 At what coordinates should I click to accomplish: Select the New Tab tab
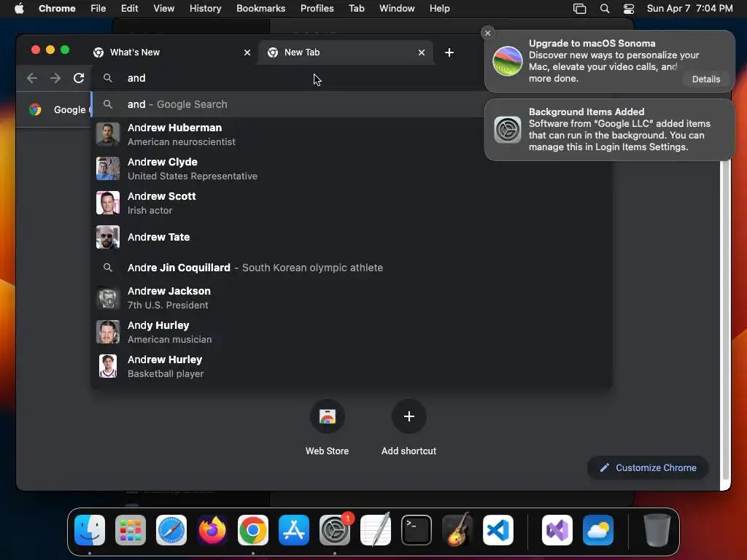click(x=346, y=52)
